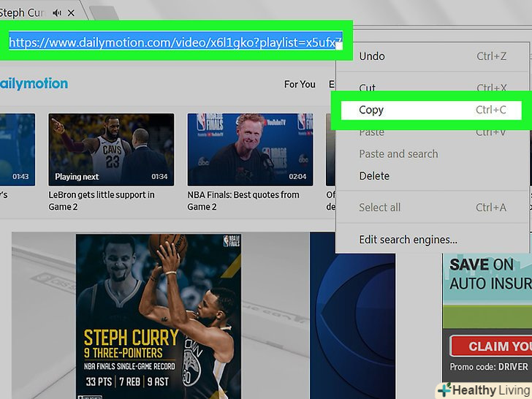Open LeBron Playing next video thumbnail
Screen dimensions: 532x399
[111, 150]
